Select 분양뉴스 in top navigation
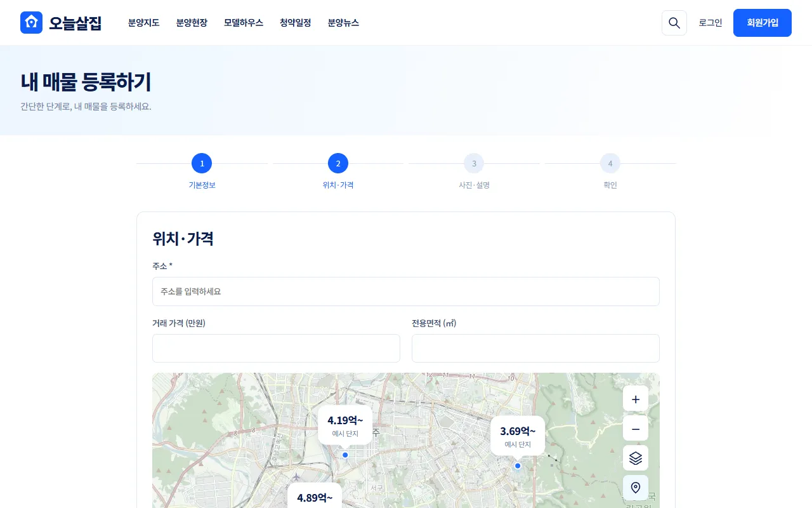Viewport: 812px width, 508px height. point(343,23)
